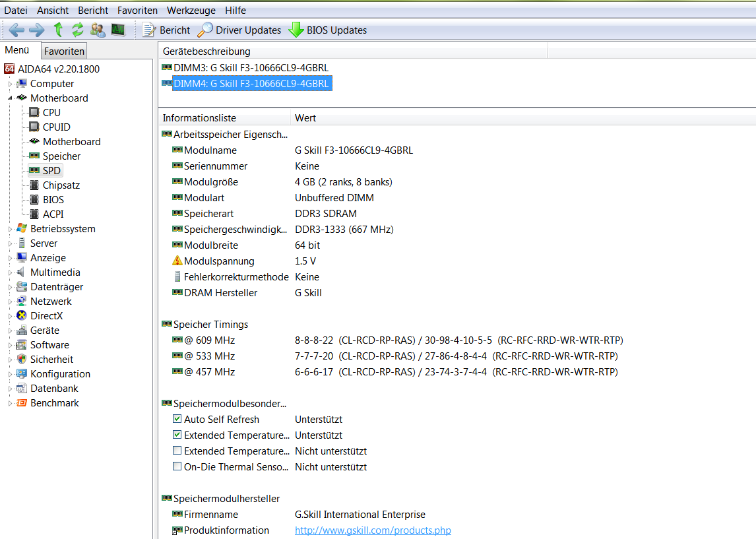Click the Informationsliste column header
Viewport: 756px width, 539px height.
[x=225, y=117]
